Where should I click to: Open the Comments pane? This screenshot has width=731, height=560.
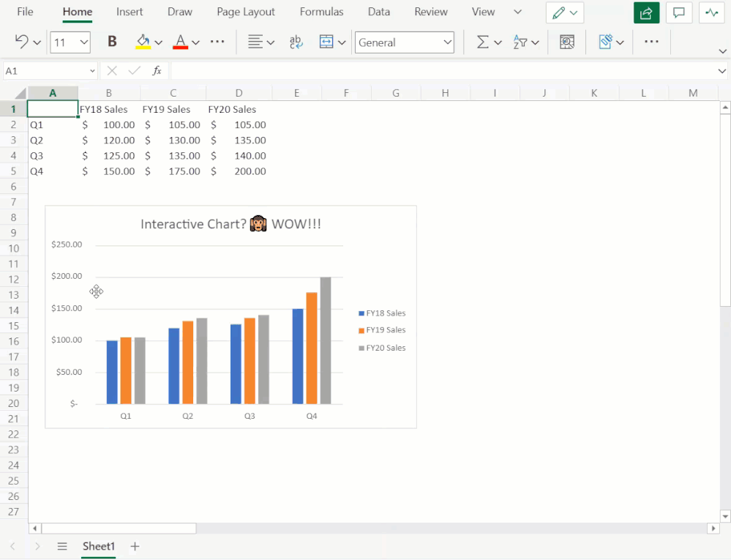[x=678, y=12]
